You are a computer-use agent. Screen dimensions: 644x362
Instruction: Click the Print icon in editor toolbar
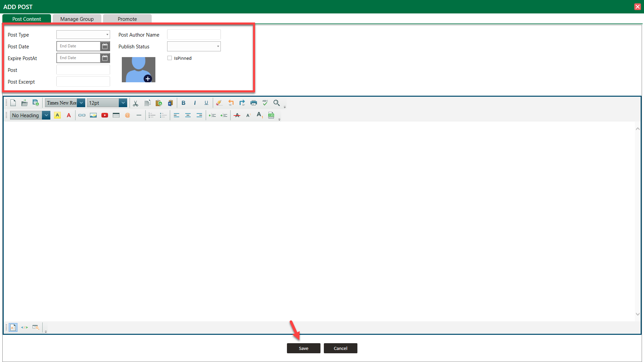[x=254, y=103]
